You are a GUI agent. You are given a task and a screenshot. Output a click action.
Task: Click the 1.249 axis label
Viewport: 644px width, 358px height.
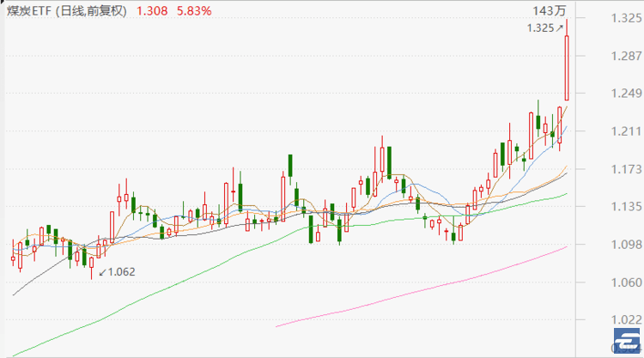pos(626,94)
